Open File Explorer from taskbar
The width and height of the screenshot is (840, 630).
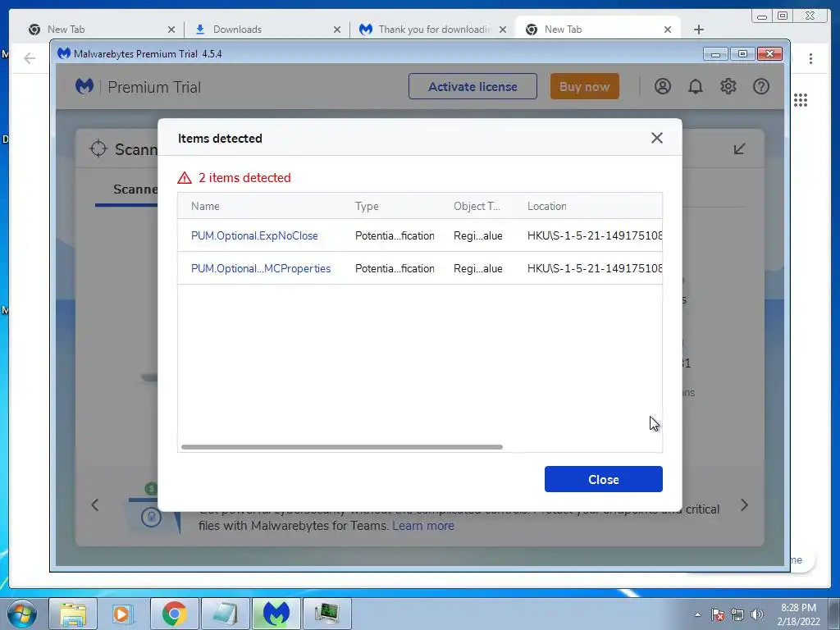(73, 614)
